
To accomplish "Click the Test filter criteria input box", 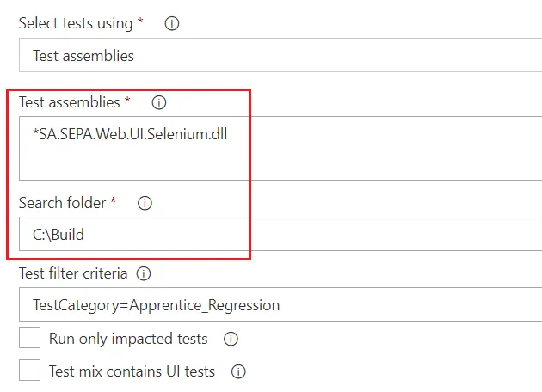I will 280,305.
